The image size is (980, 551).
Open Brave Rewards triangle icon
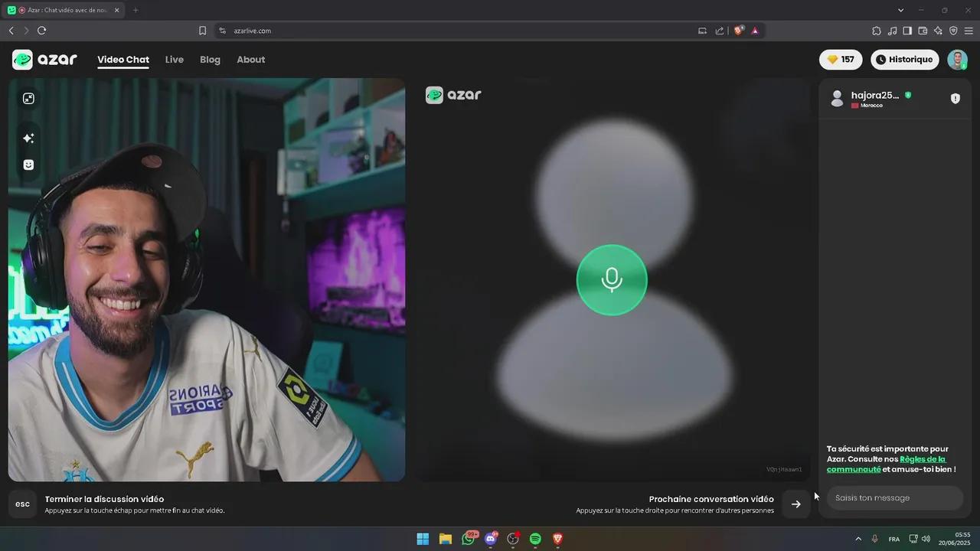[755, 31]
